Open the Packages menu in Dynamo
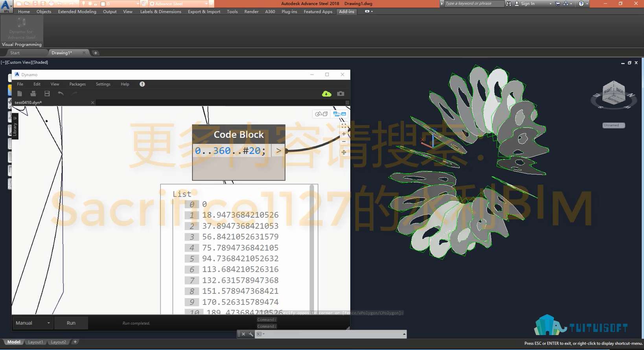The width and height of the screenshot is (644, 350). pos(77,84)
